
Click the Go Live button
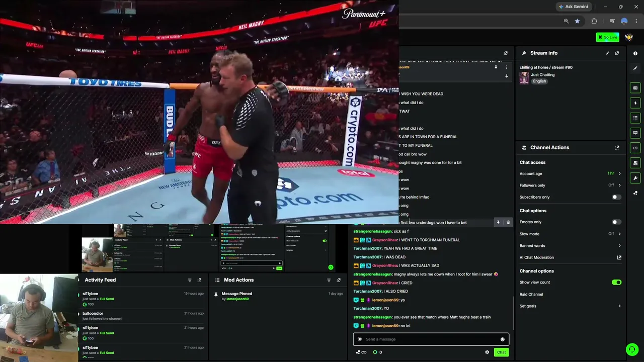tap(607, 37)
